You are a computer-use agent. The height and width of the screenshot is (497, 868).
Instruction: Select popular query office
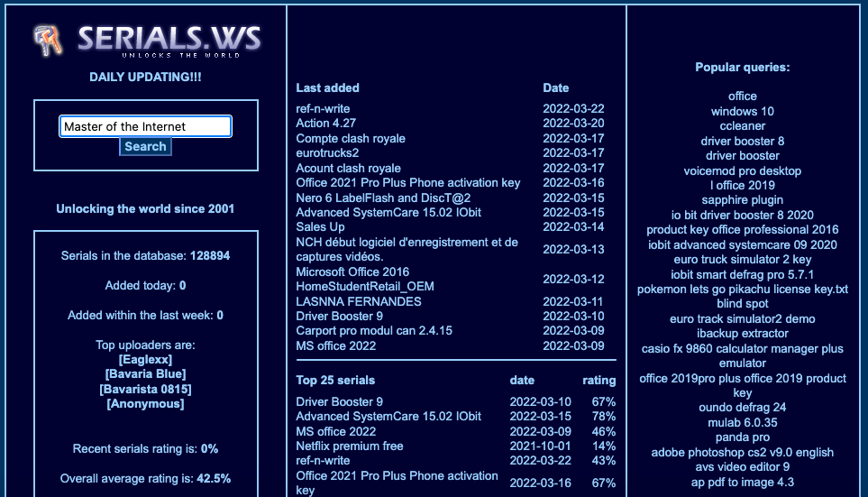(743, 97)
